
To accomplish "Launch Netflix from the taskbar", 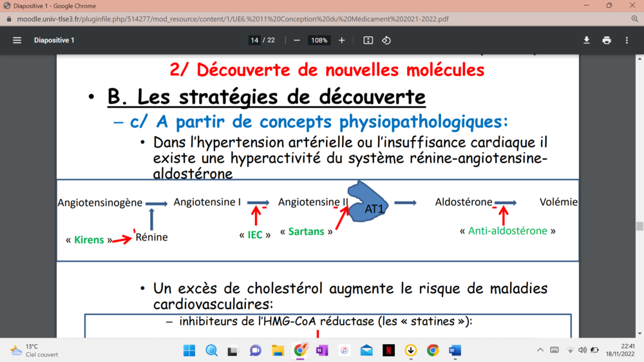I will click(388, 350).
